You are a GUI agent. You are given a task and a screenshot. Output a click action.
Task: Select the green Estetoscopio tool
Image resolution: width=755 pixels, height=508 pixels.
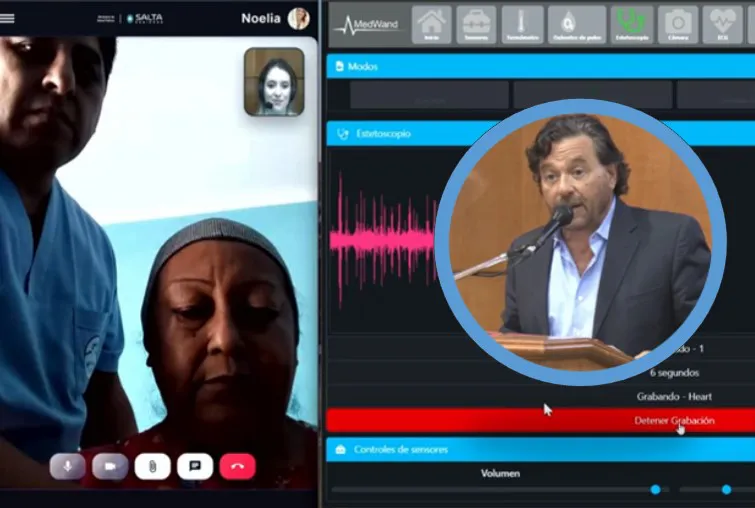point(632,24)
